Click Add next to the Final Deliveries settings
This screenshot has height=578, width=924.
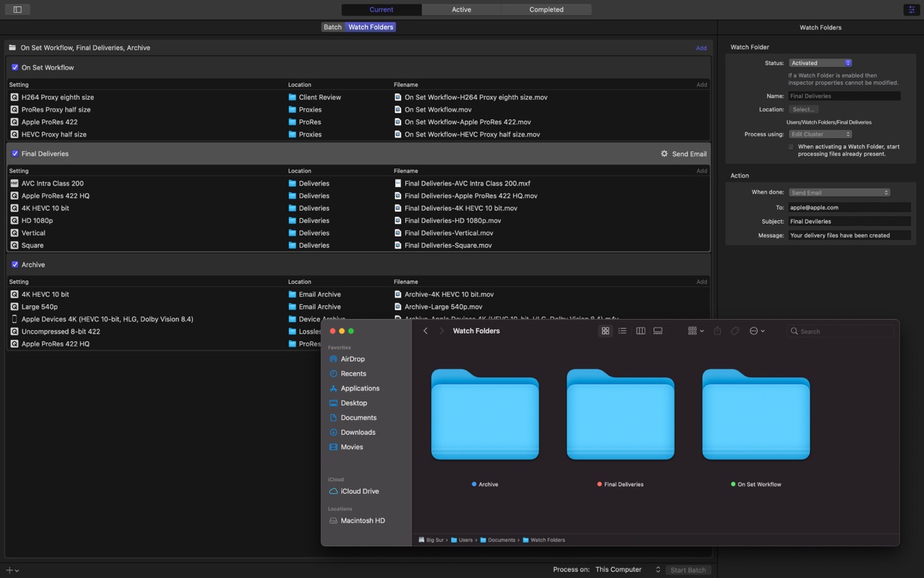(x=701, y=170)
